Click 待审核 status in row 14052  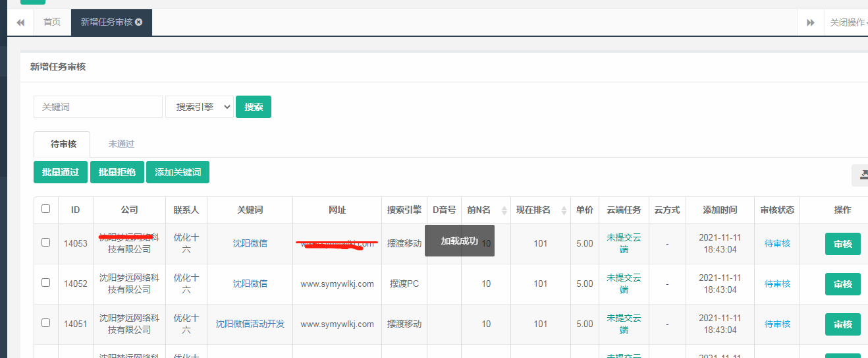[x=778, y=283]
